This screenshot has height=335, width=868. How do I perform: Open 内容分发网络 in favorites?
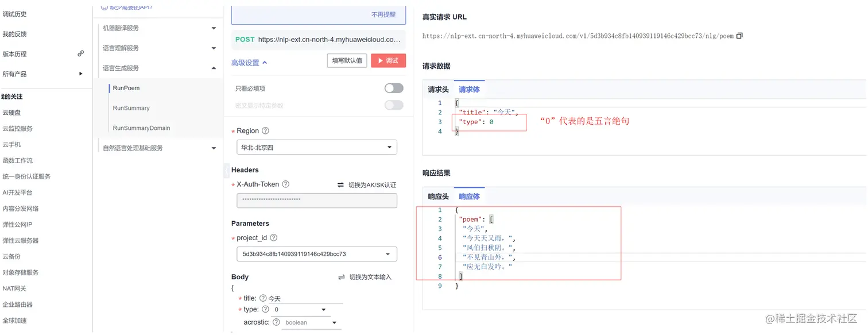click(x=21, y=209)
